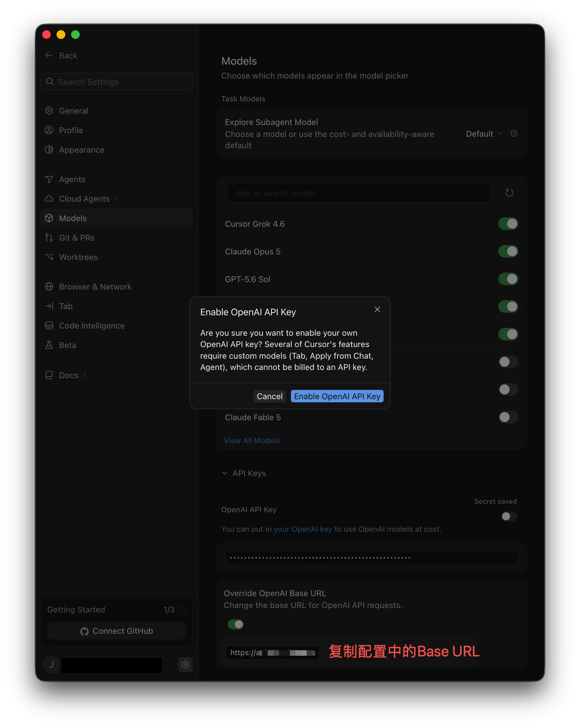
Task: Open account settings gear at sidebar bottom
Action: (185, 665)
